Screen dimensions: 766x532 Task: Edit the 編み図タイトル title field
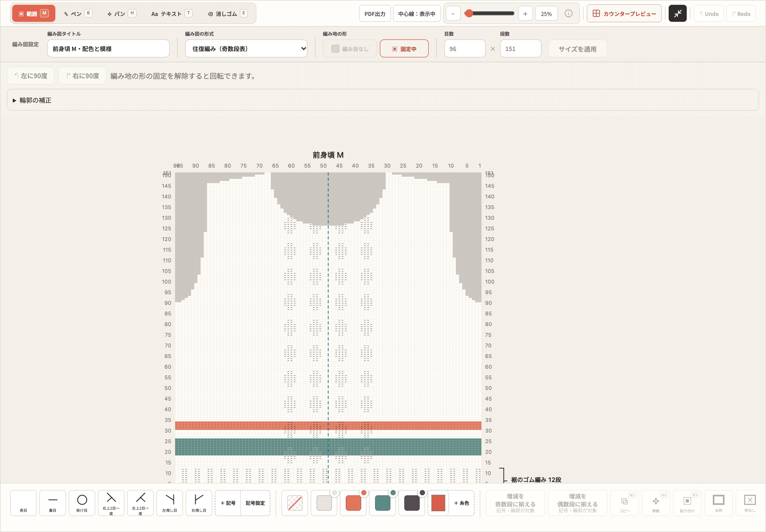point(108,49)
